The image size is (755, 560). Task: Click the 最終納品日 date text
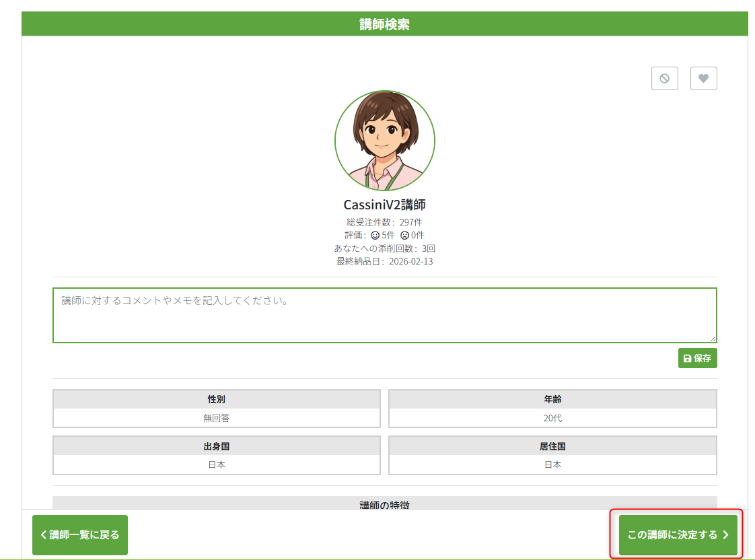[384, 261]
